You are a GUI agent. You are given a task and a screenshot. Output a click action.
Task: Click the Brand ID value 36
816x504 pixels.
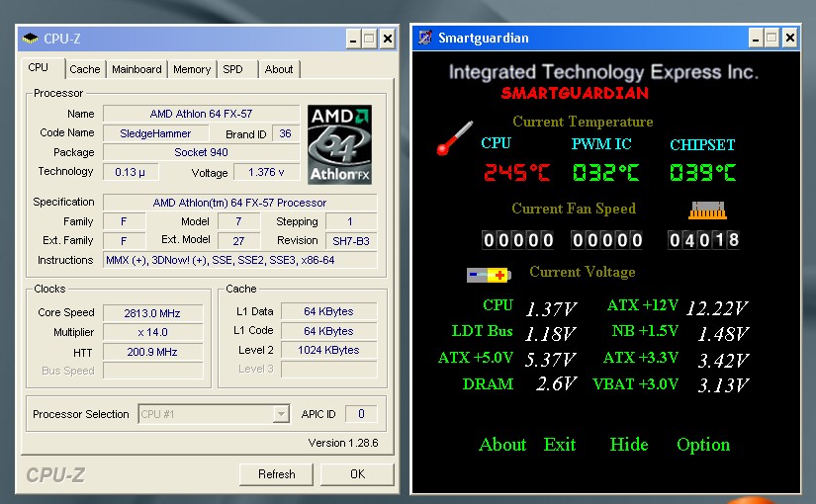[285, 133]
